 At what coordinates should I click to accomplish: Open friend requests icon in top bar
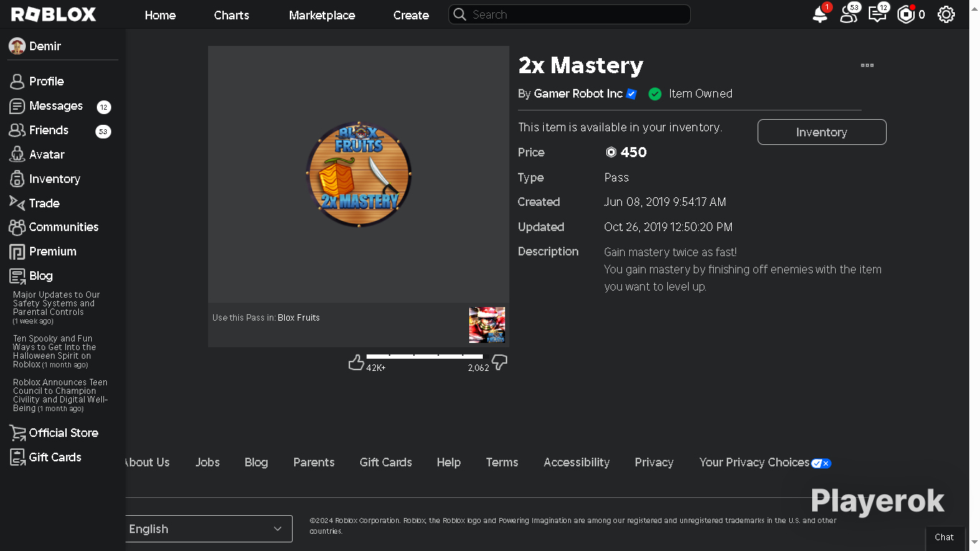tap(849, 14)
